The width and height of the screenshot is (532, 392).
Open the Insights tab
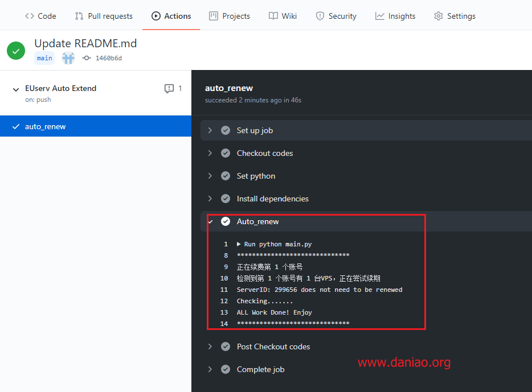pos(395,16)
